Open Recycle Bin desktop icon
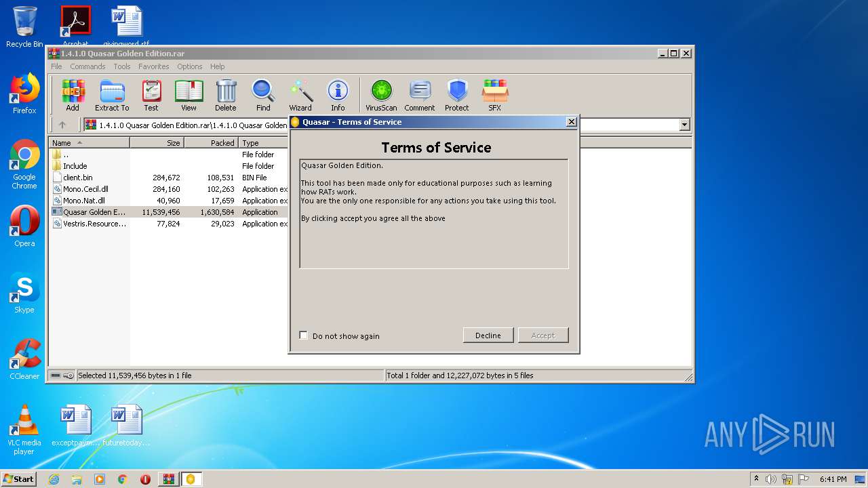Image resolution: width=868 pixels, height=488 pixels. [x=24, y=27]
